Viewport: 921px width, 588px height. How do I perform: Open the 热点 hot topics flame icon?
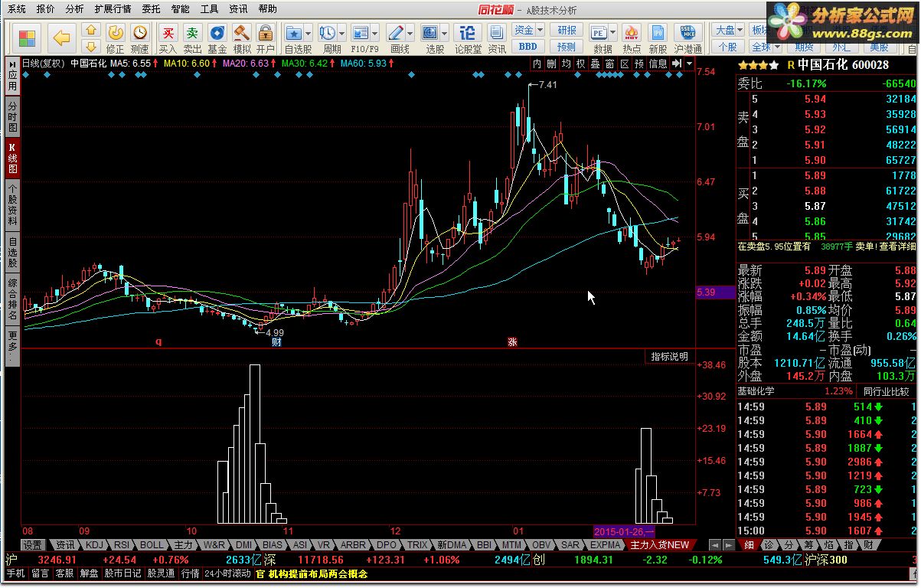point(632,33)
